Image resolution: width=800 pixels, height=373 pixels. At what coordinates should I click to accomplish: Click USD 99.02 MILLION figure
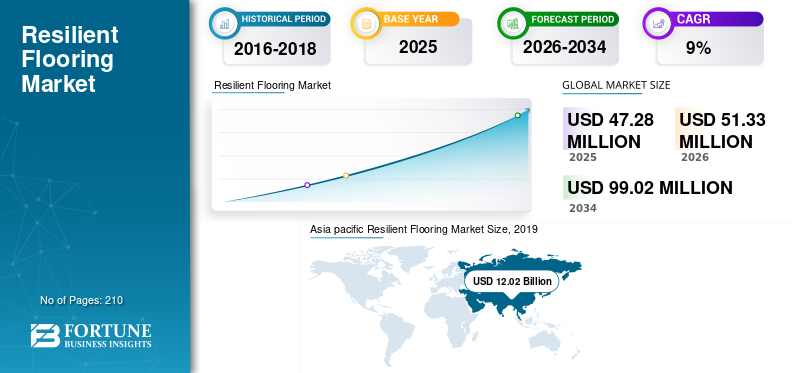pyautogui.click(x=650, y=188)
